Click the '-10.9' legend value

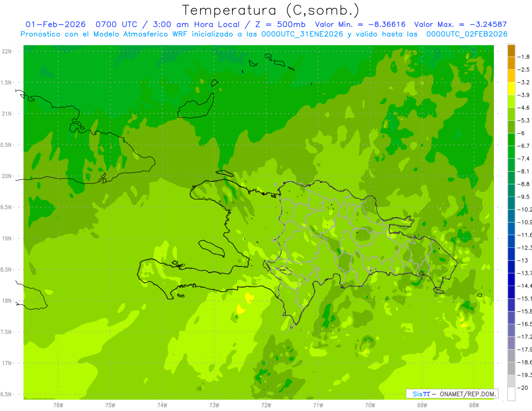(x=525, y=222)
